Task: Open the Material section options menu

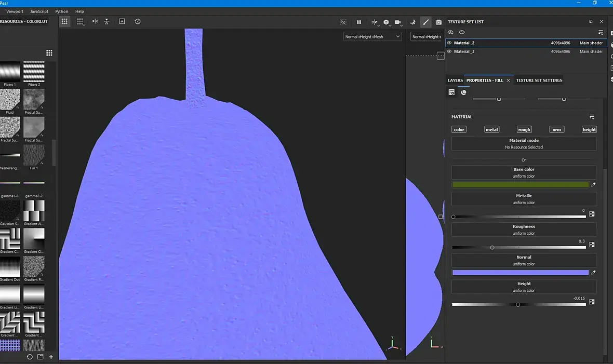Action: (x=592, y=117)
